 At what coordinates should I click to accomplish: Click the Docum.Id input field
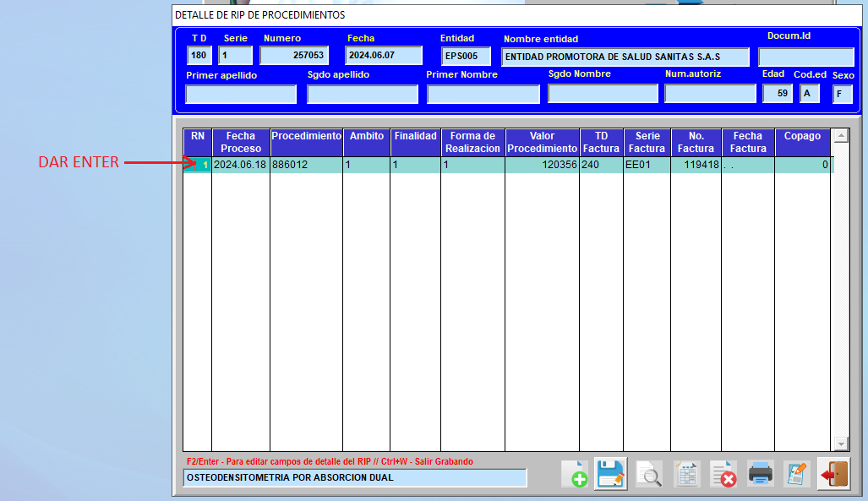tap(806, 57)
